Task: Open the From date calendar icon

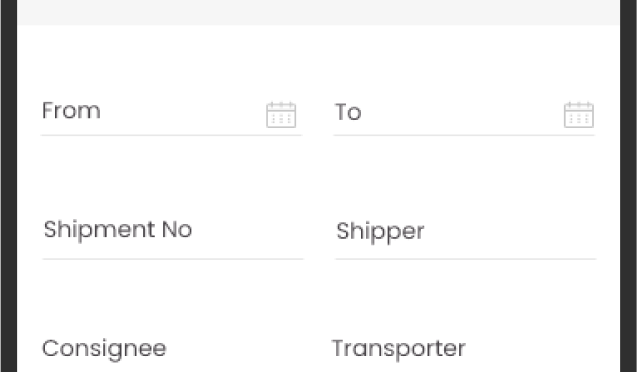Action: (x=281, y=115)
